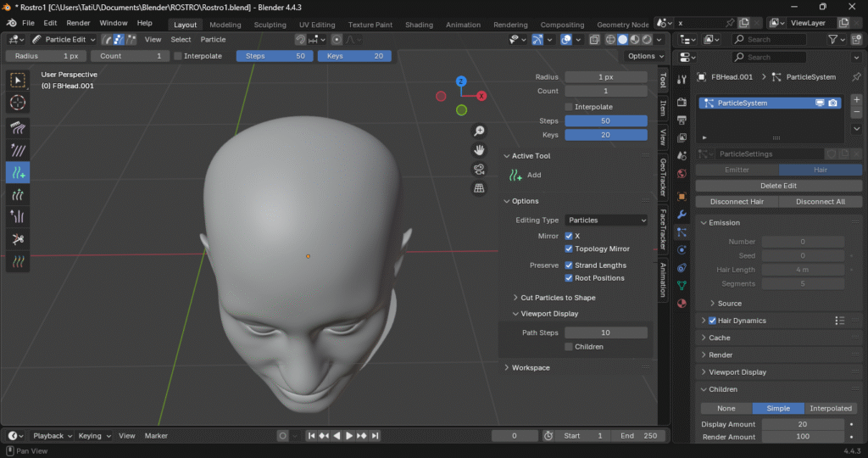Choose the Select Box tool
The height and width of the screenshot is (458, 868).
[18, 81]
